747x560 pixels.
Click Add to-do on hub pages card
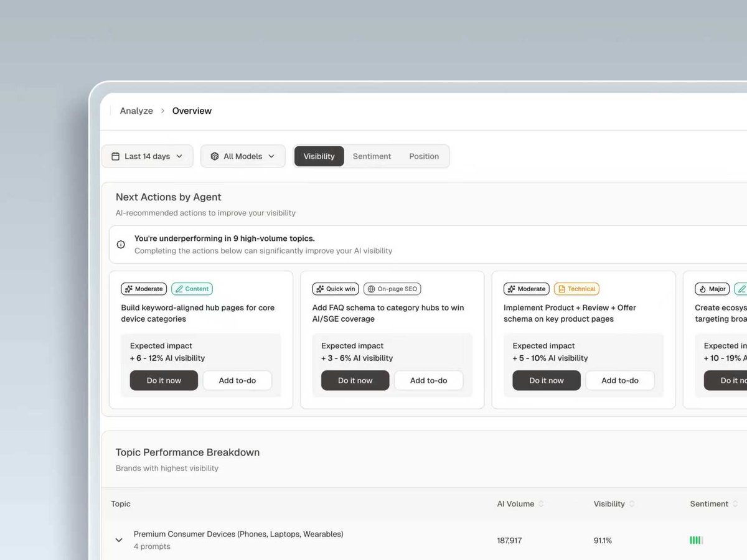click(237, 380)
